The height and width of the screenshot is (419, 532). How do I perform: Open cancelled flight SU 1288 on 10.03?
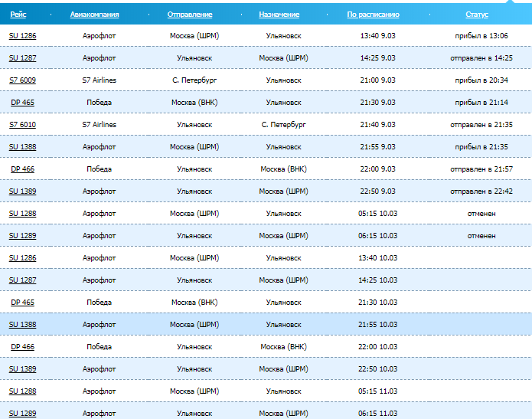22,213
